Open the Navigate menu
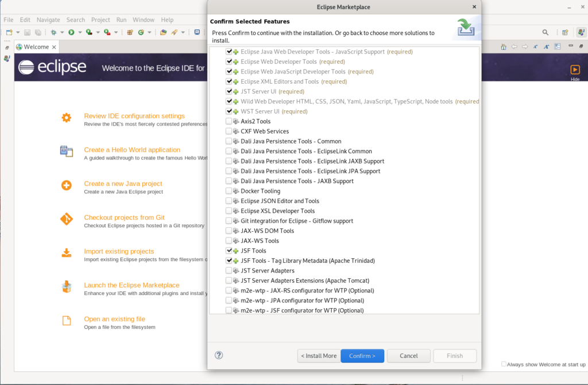This screenshot has width=588, height=385. 48,20
